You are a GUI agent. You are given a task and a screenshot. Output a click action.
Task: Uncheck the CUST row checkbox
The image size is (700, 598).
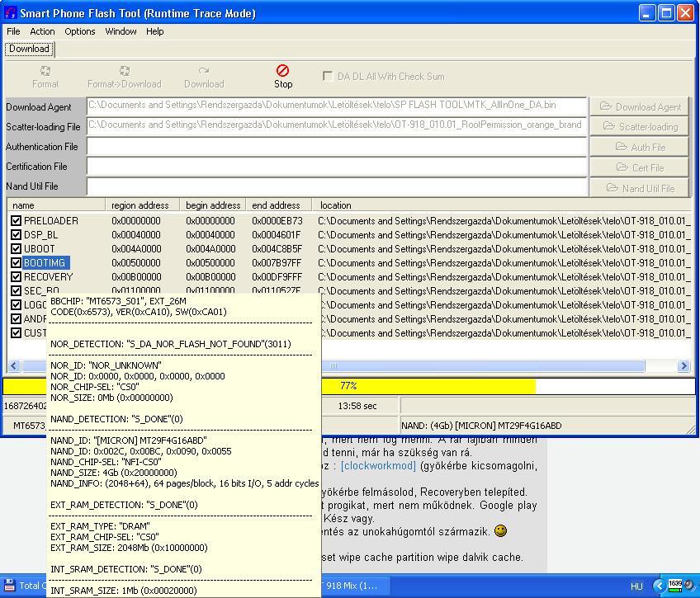pyautogui.click(x=16, y=333)
